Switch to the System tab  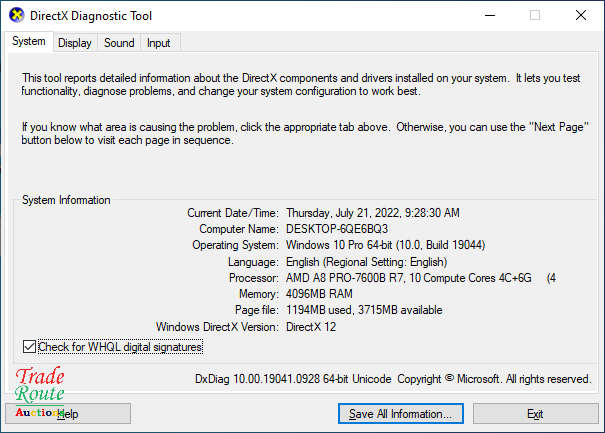click(x=28, y=42)
